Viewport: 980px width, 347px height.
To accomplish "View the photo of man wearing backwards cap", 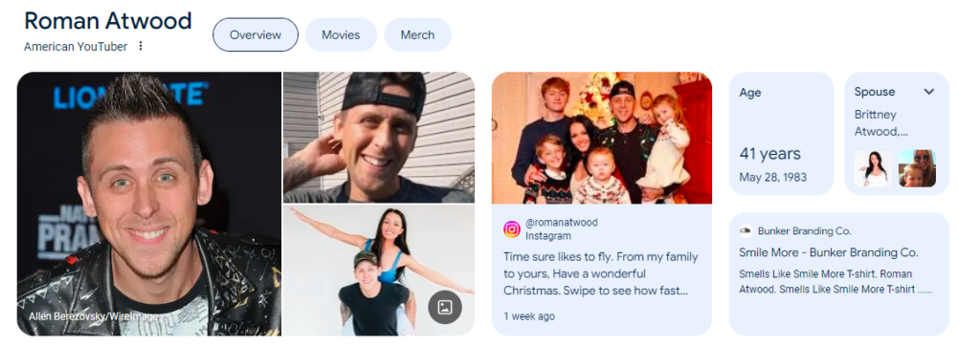I will (x=379, y=138).
